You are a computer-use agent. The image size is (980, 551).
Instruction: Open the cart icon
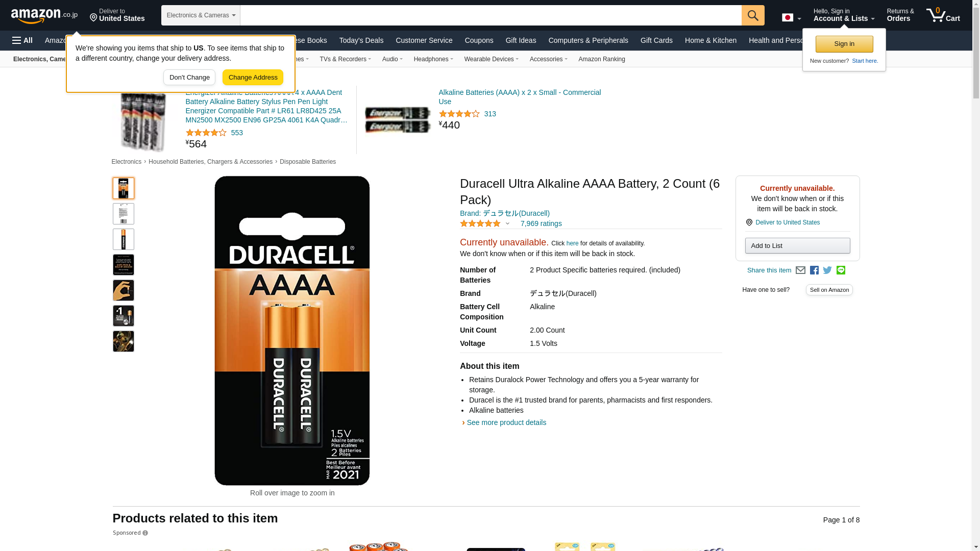(x=943, y=15)
